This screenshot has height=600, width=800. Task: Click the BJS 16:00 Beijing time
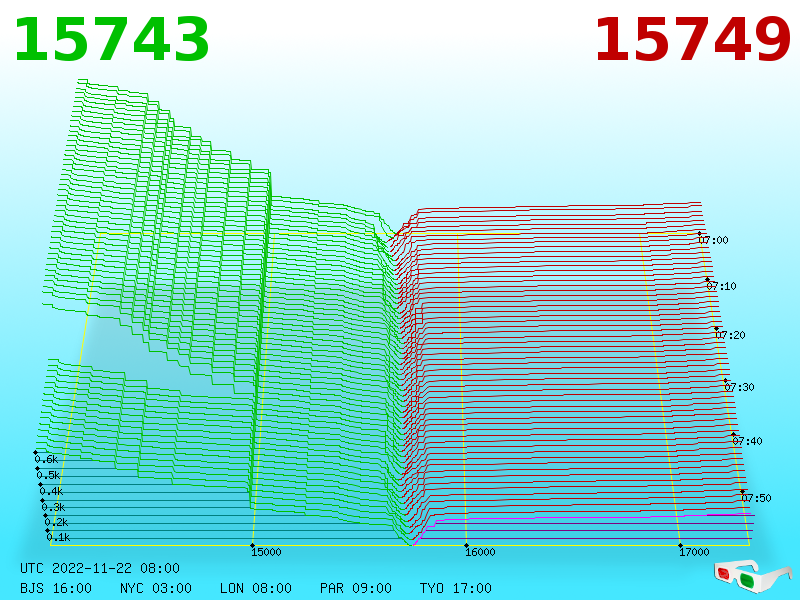tap(56, 588)
